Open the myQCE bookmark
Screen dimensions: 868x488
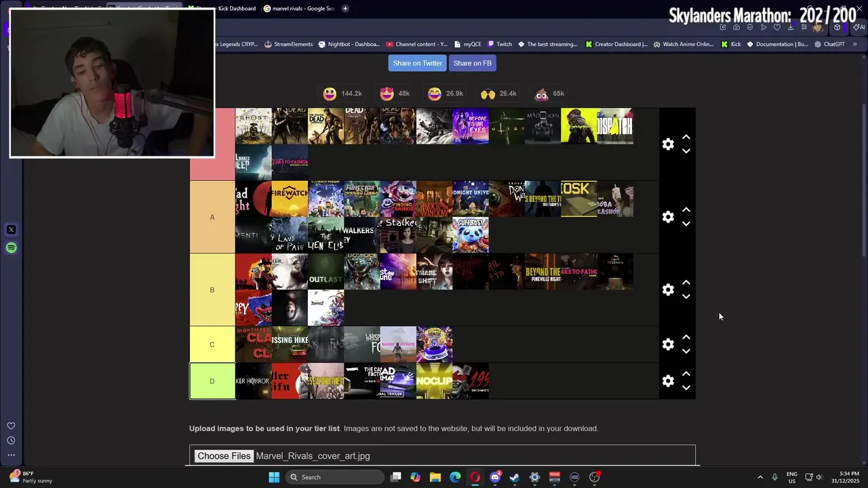(467, 44)
